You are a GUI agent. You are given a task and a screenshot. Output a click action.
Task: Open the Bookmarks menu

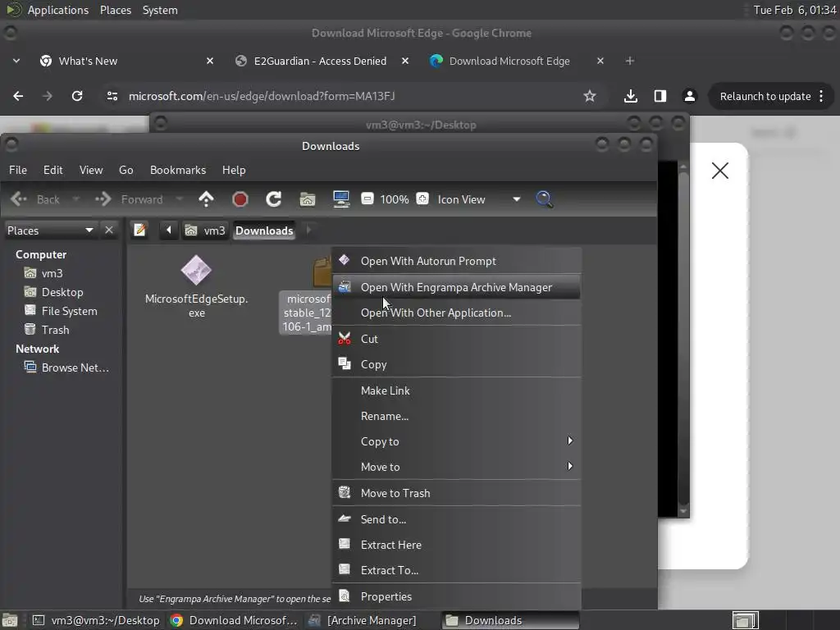pyautogui.click(x=178, y=170)
